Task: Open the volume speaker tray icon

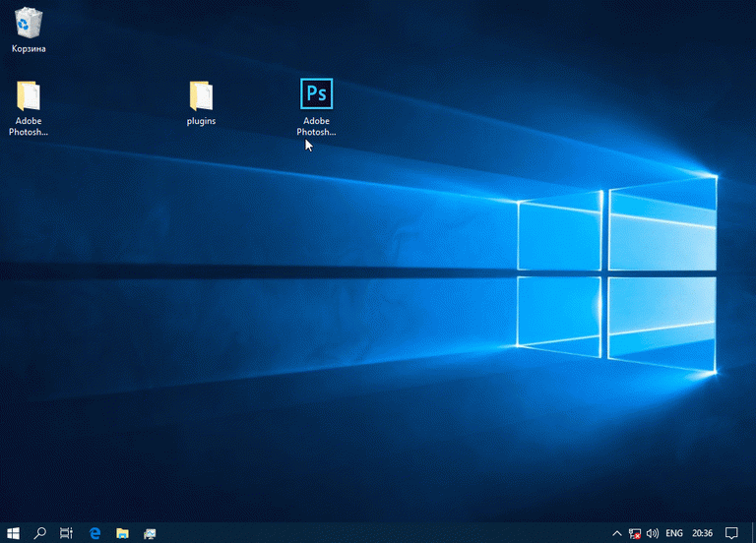Action: click(x=653, y=533)
